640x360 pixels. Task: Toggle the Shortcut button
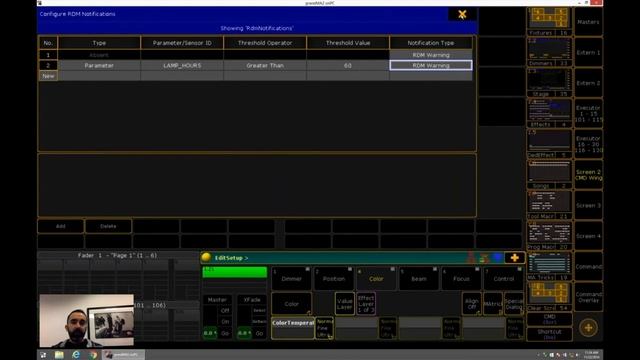(x=549, y=334)
